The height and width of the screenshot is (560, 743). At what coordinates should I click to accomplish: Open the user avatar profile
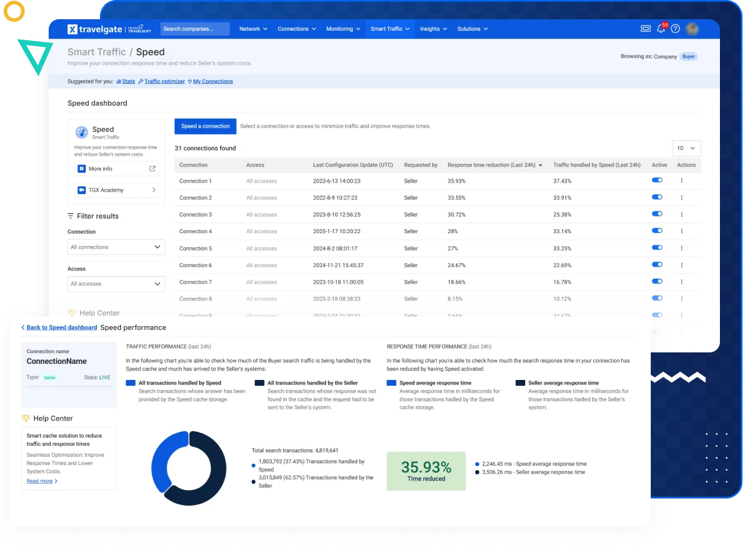pos(692,29)
